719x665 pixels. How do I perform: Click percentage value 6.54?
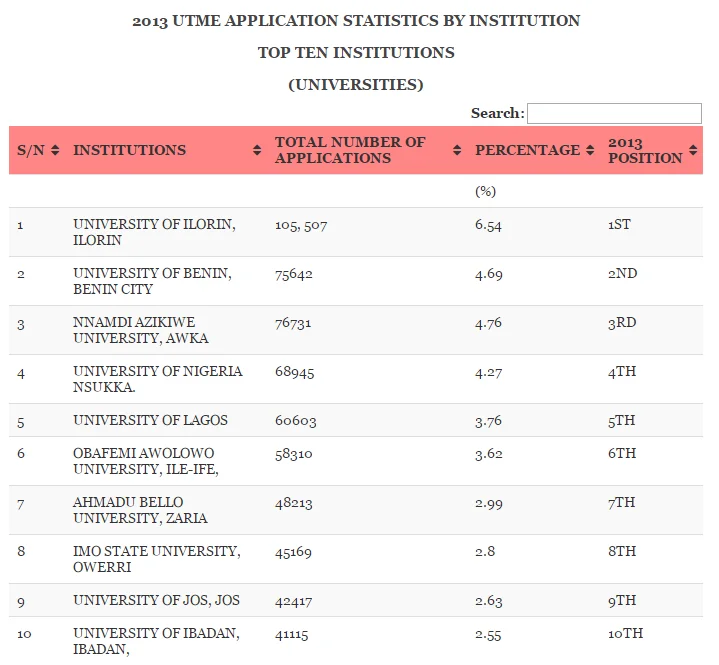pos(488,225)
